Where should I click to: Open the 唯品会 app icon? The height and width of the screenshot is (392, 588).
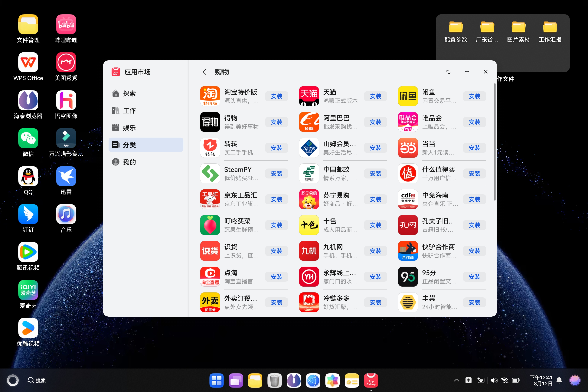(x=408, y=122)
